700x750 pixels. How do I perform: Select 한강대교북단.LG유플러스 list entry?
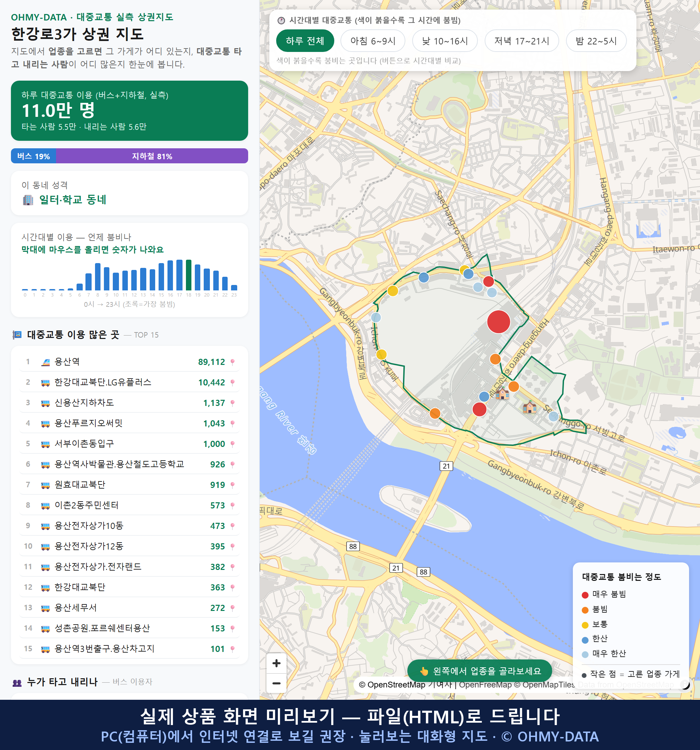pos(130,382)
